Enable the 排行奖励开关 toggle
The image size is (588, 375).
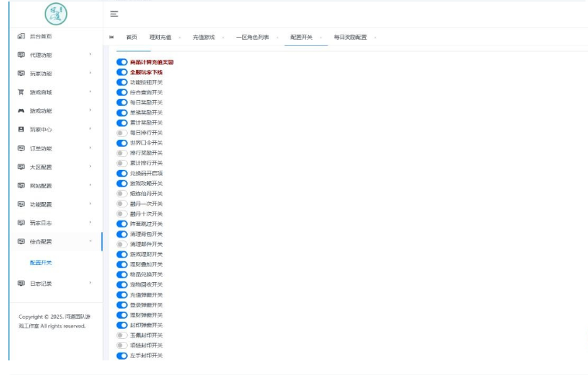(122, 153)
